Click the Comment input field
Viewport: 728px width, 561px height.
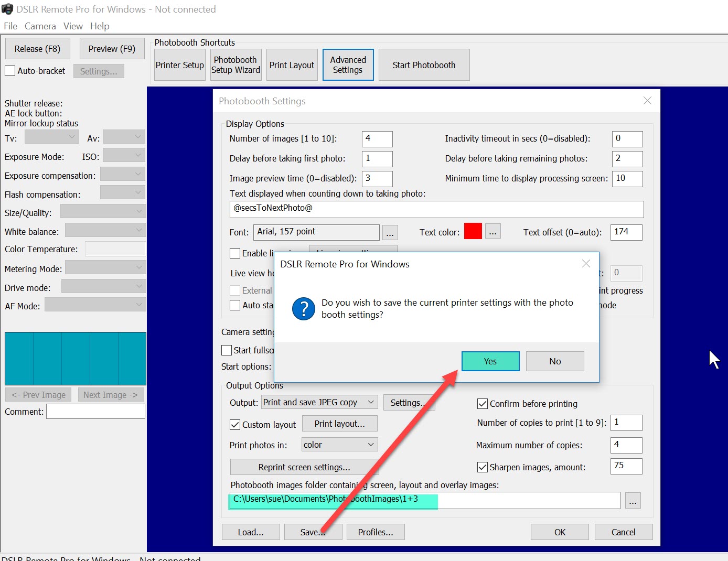point(95,412)
